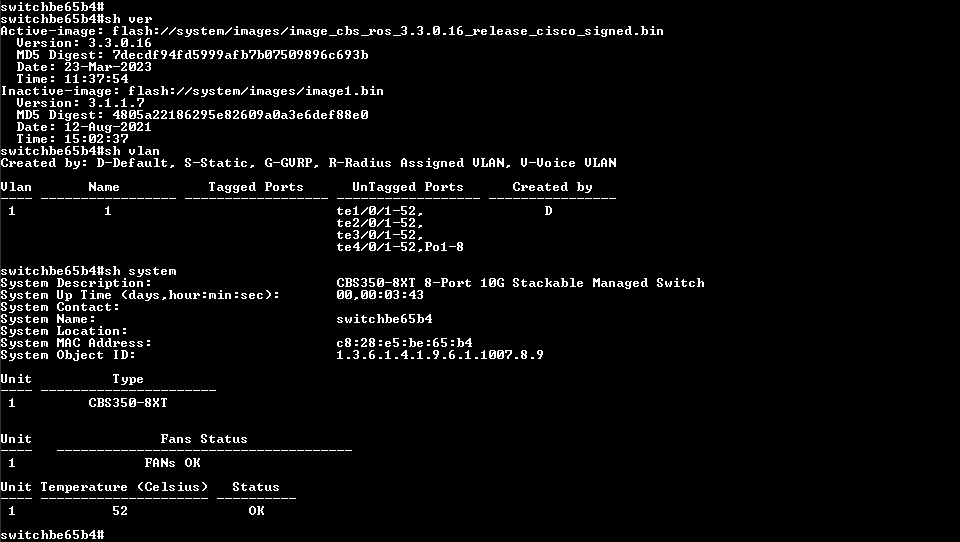The height and width of the screenshot is (542, 960).
Task: Click the CBS350-8XT system description text
Action: [520, 283]
